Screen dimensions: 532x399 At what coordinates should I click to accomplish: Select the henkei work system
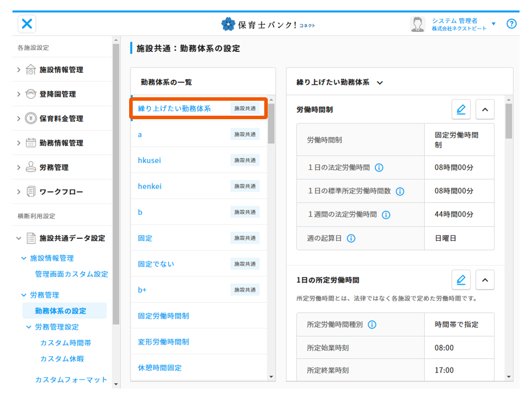click(x=150, y=187)
